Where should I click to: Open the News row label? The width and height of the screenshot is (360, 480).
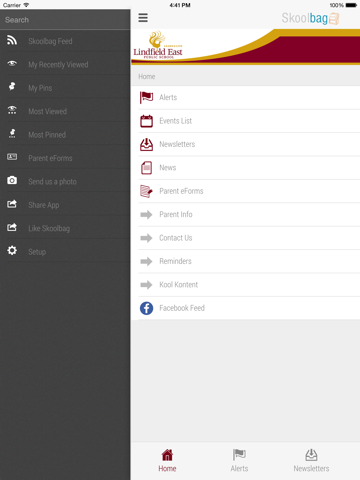click(x=168, y=168)
